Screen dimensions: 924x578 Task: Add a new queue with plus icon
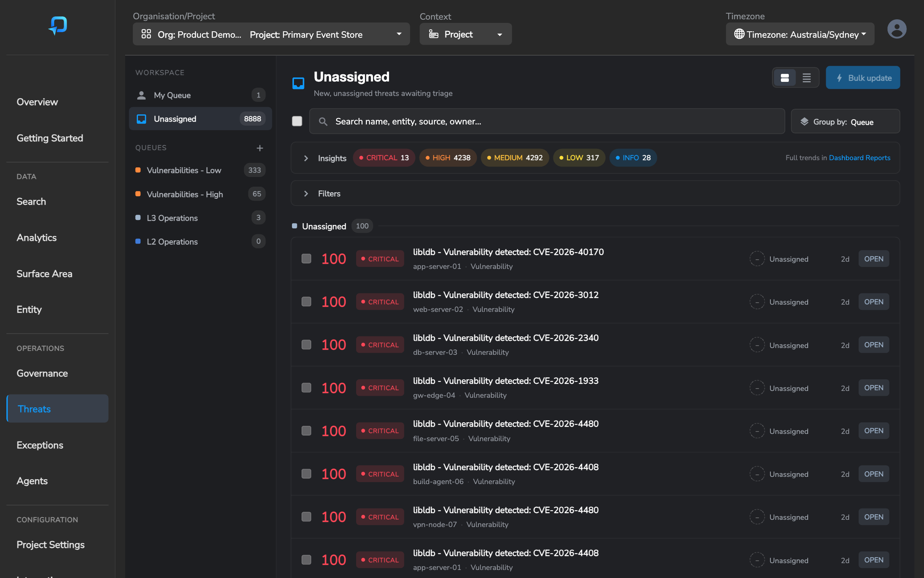[x=260, y=148]
